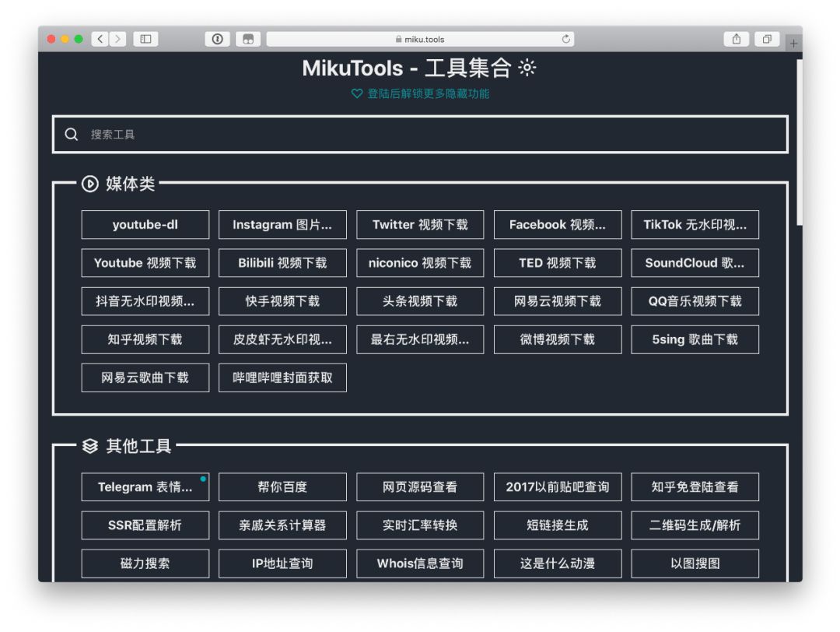
Task: Toggle dark/light theme via the sun icon
Action: (x=527, y=68)
